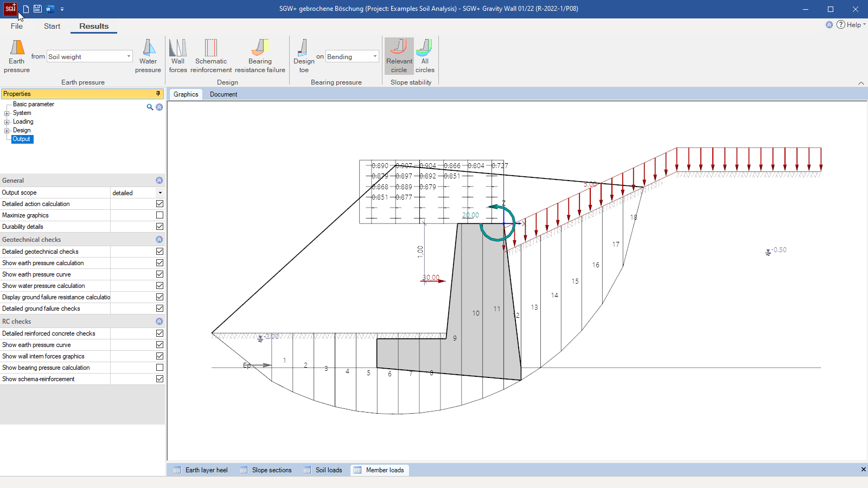Image resolution: width=868 pixels, height=488 pixels.
Task: Toggle Detailed action calculation checkbox
Action: (159, 204)
